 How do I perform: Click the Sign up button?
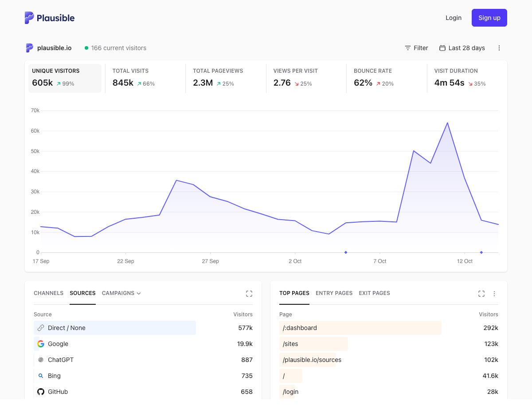[x=489, y=18]
